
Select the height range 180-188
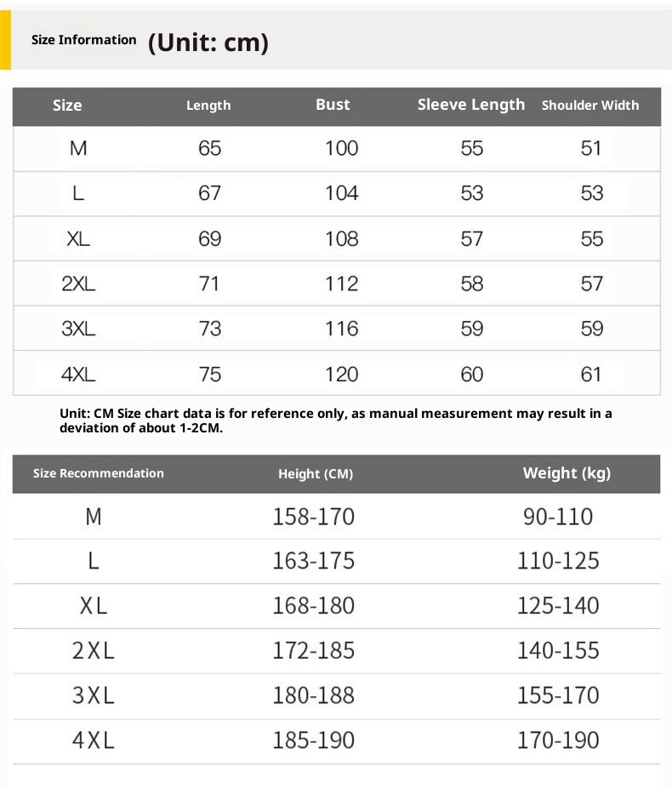click(x=313, y=695)
